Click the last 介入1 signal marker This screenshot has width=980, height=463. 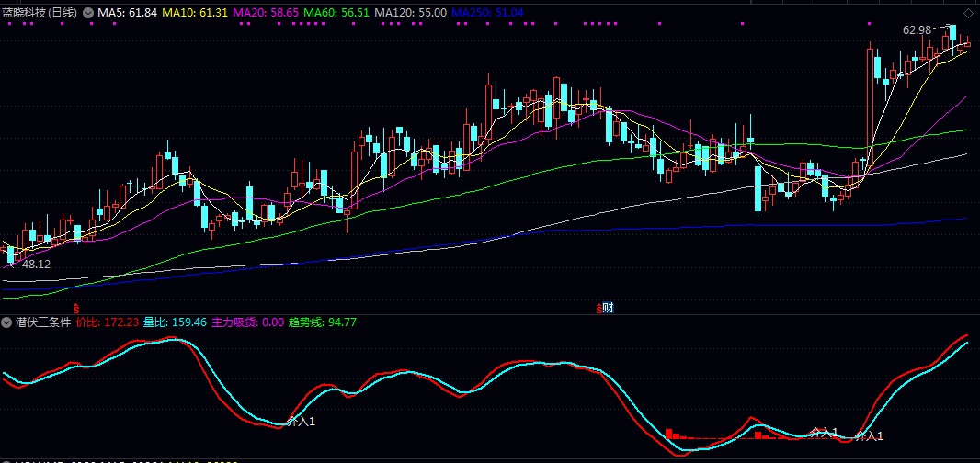point(869,435)
